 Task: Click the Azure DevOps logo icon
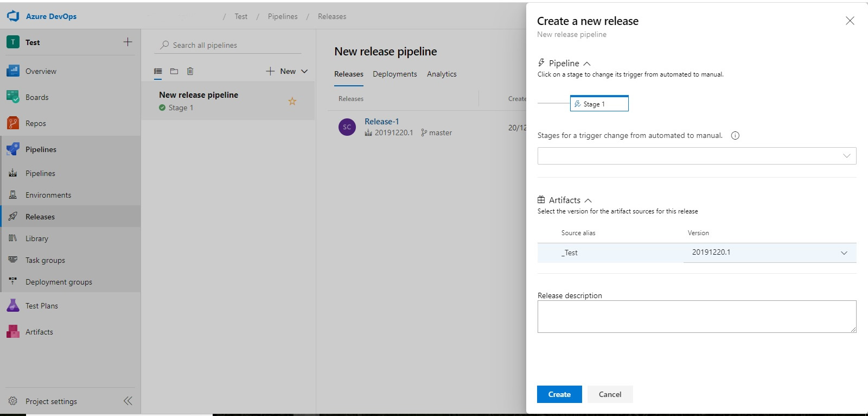(x=13, y=16)
